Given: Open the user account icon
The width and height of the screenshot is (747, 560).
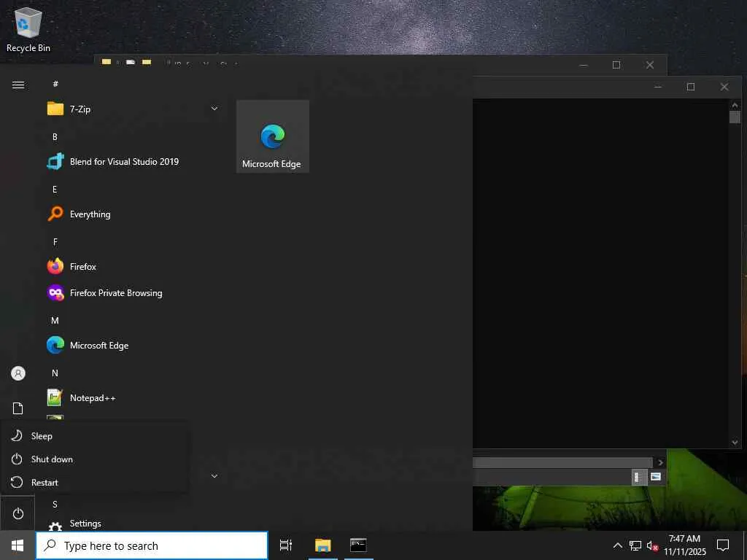Looking at the screenshot, I should (x=18, y=373).
